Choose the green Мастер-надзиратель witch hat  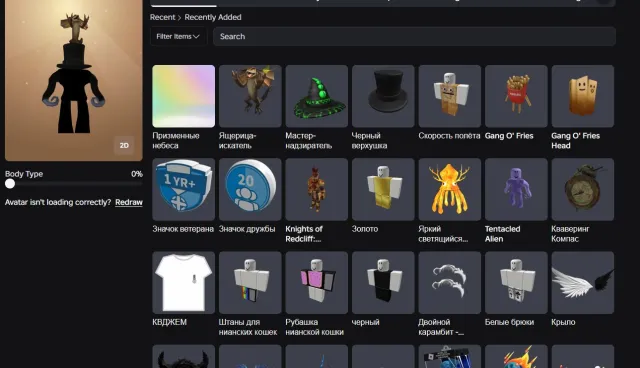tap(316, 96)
